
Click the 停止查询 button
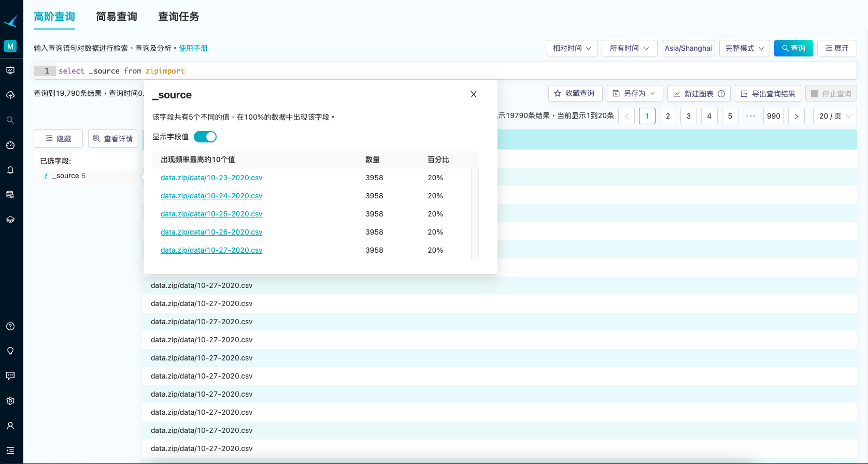(x=831, y=93)
